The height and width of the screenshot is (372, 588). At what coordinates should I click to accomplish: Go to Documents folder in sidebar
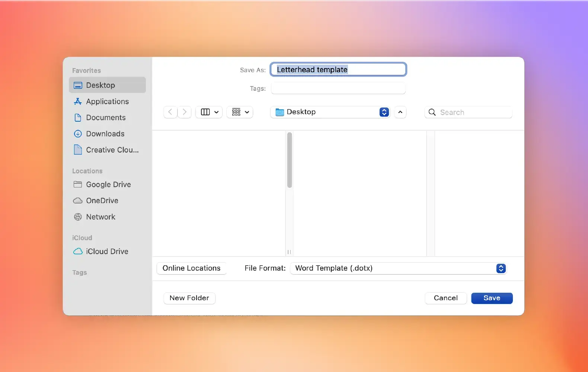(107, 118)
